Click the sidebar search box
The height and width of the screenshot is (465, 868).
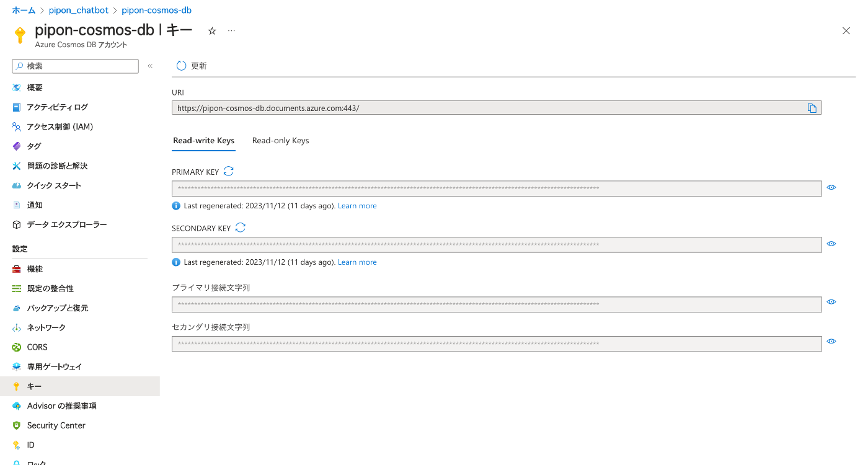pos(76,66)
